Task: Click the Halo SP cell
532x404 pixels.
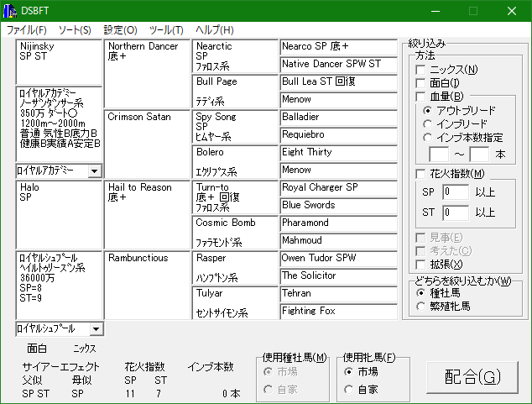Action: click(x=59, y=215)
